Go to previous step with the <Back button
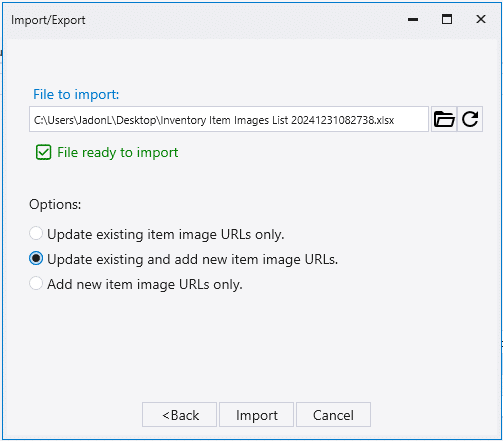This screenshot has width=503, height=441. pos(179,415)
